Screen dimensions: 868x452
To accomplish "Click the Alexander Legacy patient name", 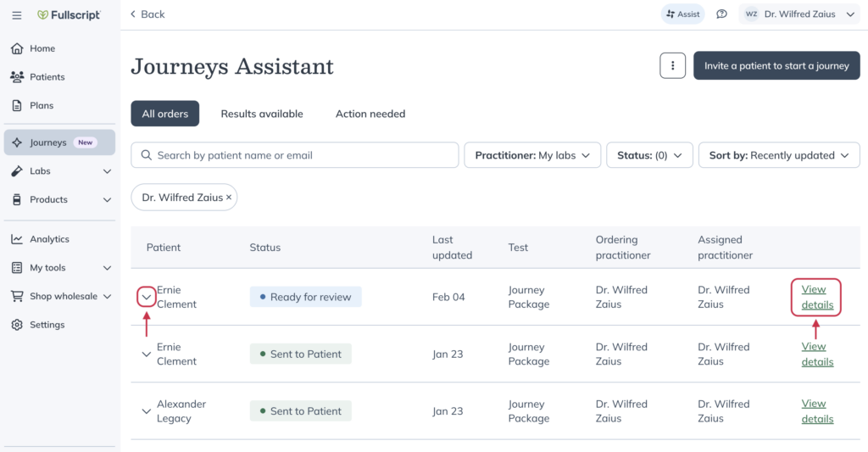I will 181,411.
